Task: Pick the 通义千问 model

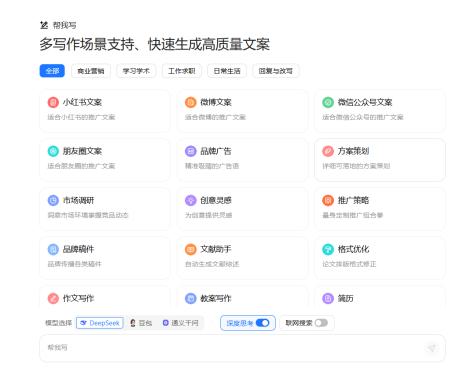Action: [180, 323]
